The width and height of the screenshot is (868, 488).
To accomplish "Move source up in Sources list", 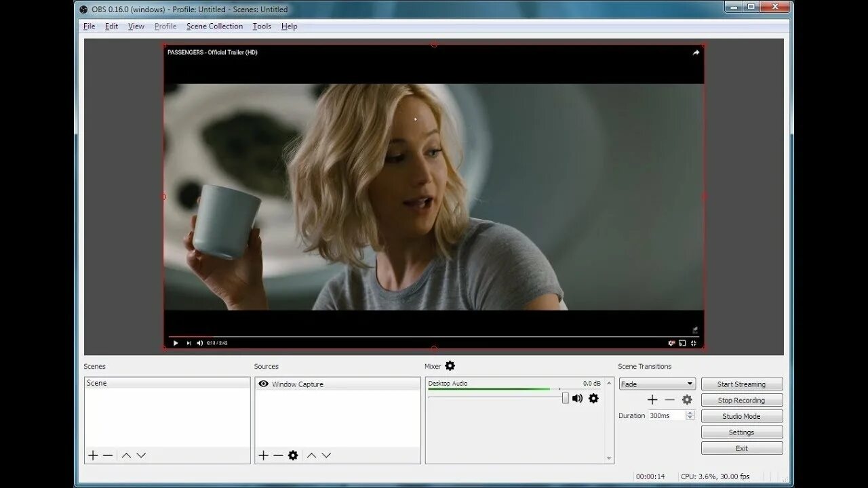I will point(311,455).
